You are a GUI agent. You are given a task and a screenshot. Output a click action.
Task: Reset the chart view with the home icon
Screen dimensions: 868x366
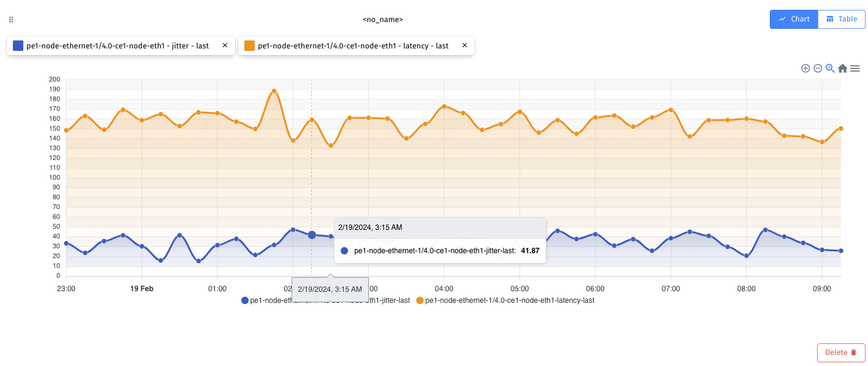(842, 68)
